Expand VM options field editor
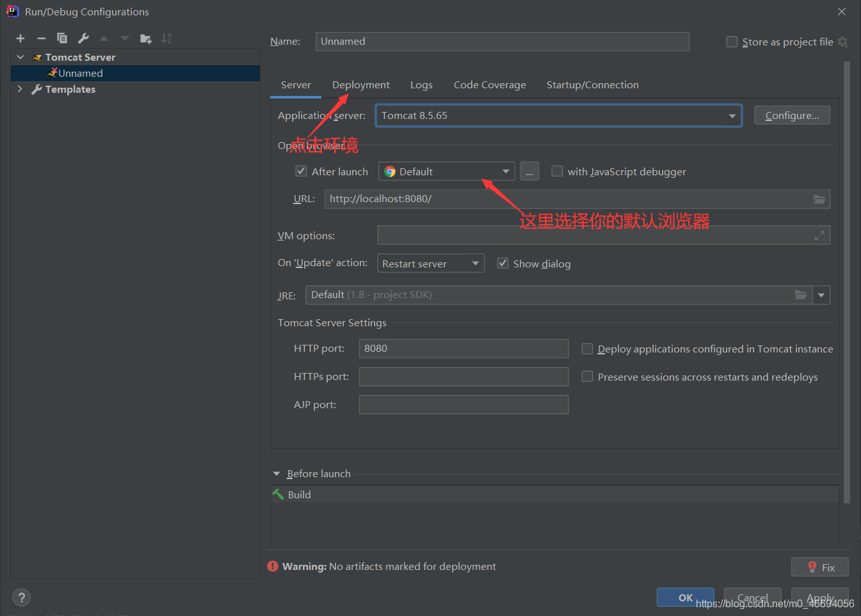Screen dimensions: 861x616 pos(819,235)
